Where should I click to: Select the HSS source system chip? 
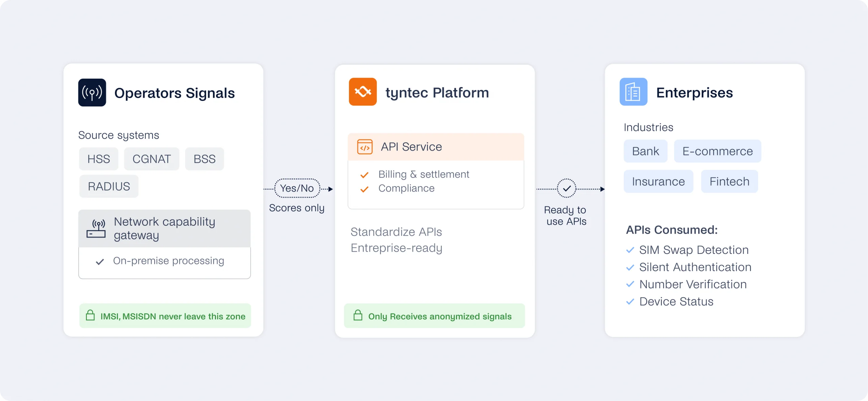click(x=99, y=159)
